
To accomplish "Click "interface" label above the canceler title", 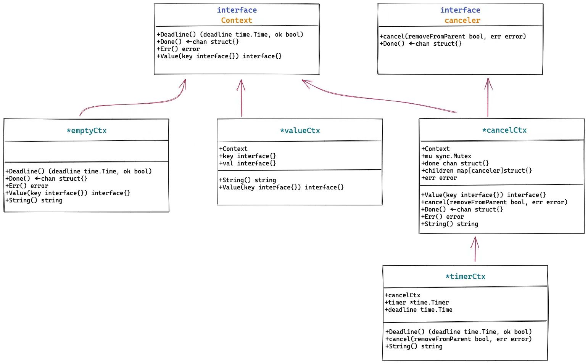I will click(460, 10).
